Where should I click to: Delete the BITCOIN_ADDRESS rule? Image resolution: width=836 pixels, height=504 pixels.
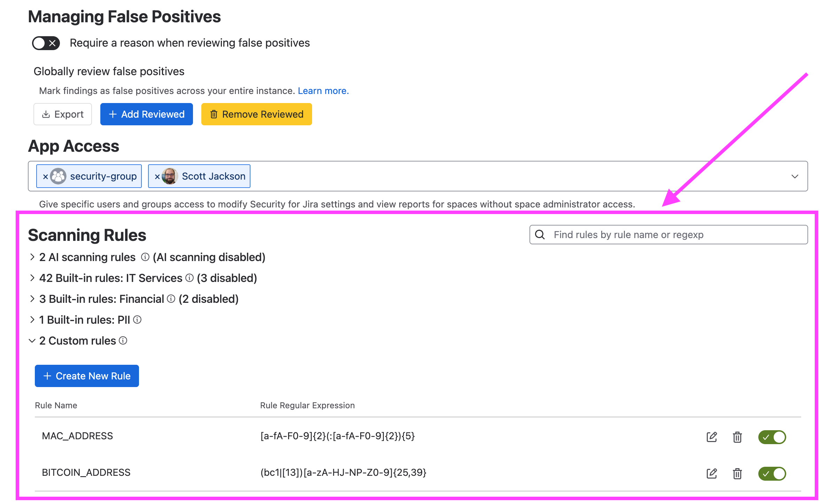pyautogui.click(x=737, y=473)
